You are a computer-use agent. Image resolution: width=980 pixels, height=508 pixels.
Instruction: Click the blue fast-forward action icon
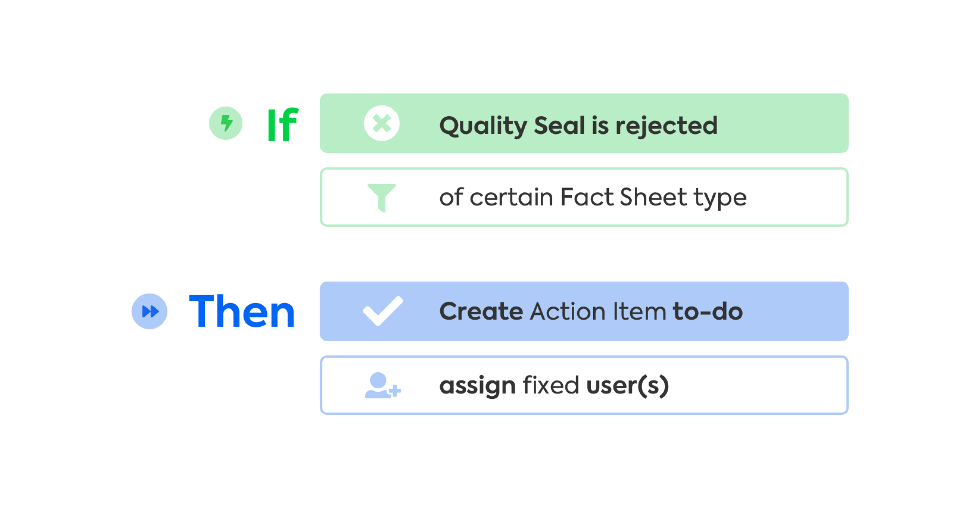(149, 311)
